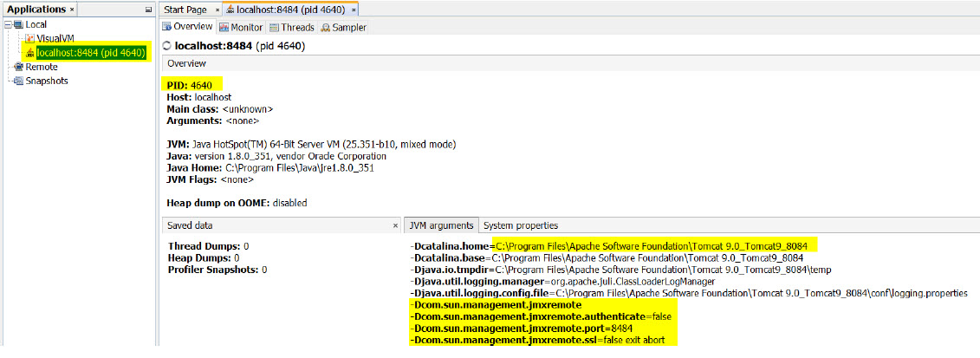
Task: Open the Monitor tab
Action: pos(241,28)
